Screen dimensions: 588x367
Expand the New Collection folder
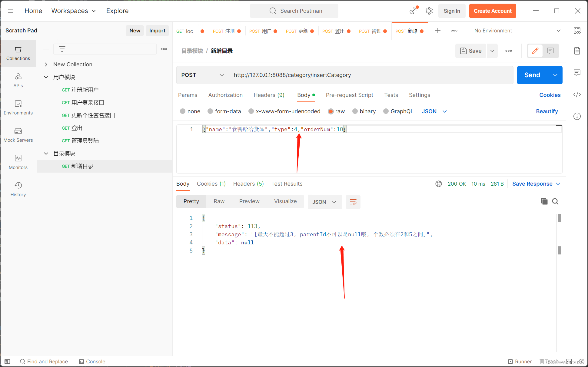click(46, 64)
